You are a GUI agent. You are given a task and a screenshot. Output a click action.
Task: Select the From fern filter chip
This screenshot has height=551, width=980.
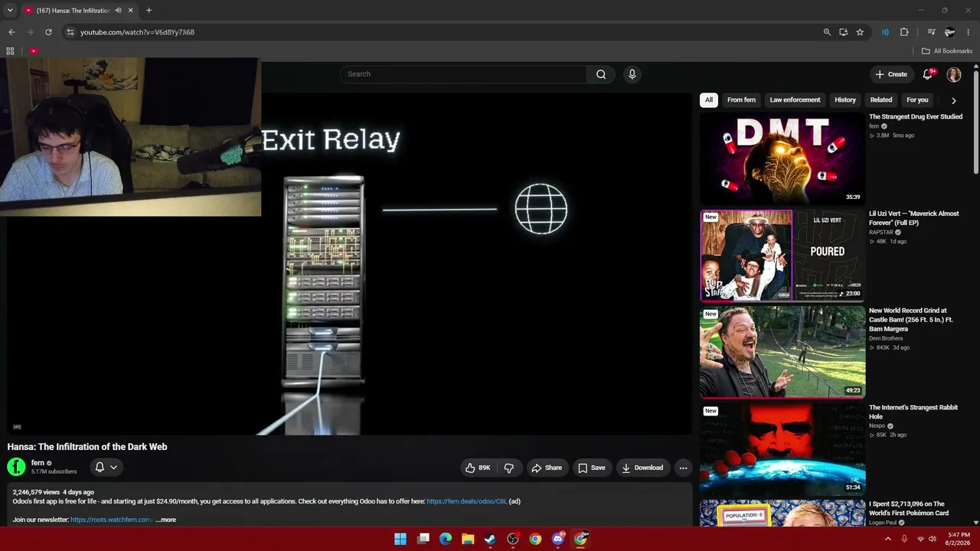click(741, 100)
